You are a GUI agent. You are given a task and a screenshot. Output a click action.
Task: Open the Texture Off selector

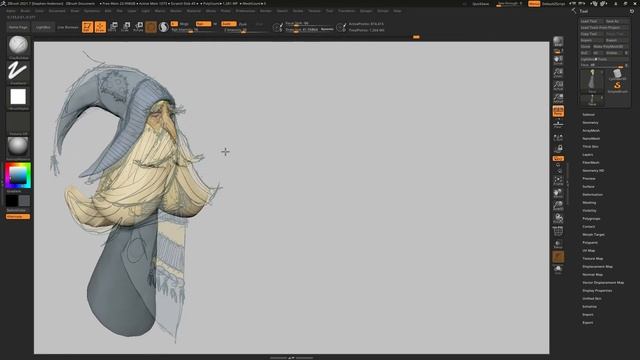18,122
